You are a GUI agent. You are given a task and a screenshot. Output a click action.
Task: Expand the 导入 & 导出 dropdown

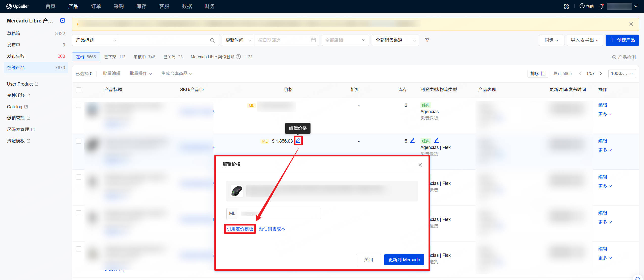pos(585,40)
